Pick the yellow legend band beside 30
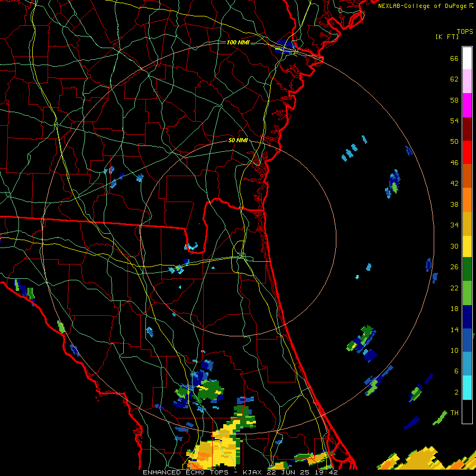 tap(467, 246)
